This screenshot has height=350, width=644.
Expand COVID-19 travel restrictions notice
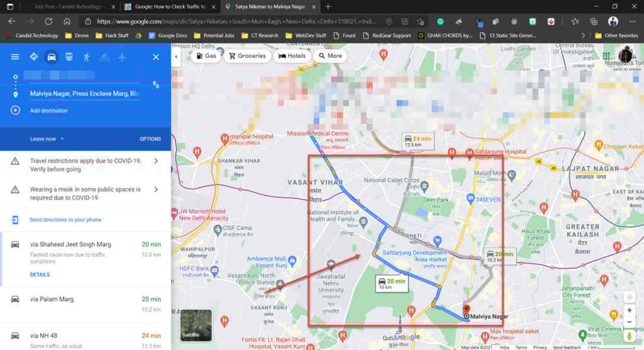click(x=86, y=165)
